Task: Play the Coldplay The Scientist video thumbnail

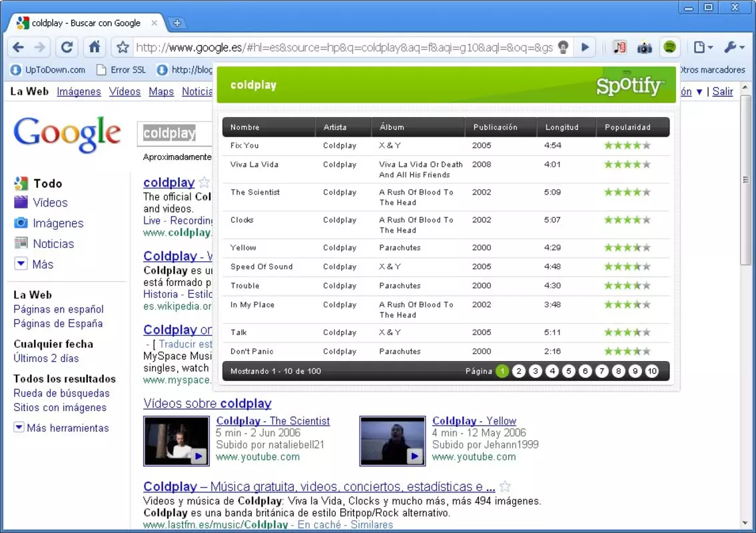Action: point(177,441)
